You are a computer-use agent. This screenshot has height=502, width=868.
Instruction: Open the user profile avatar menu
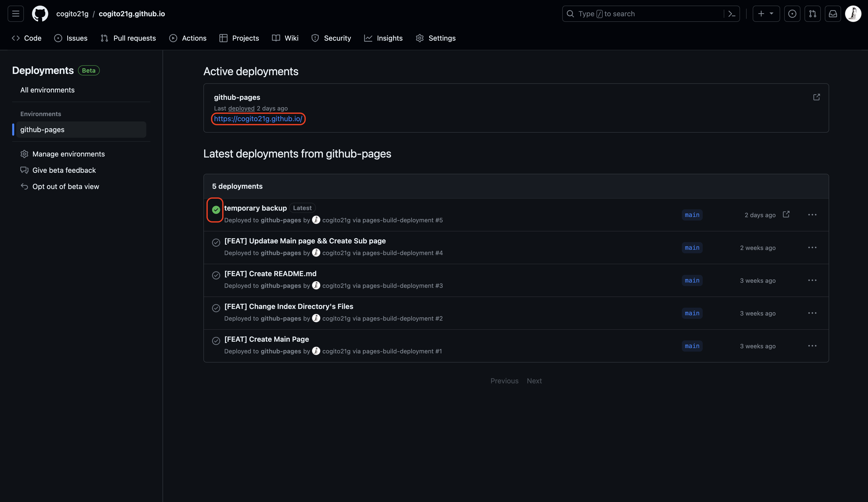tap(853, 14)
